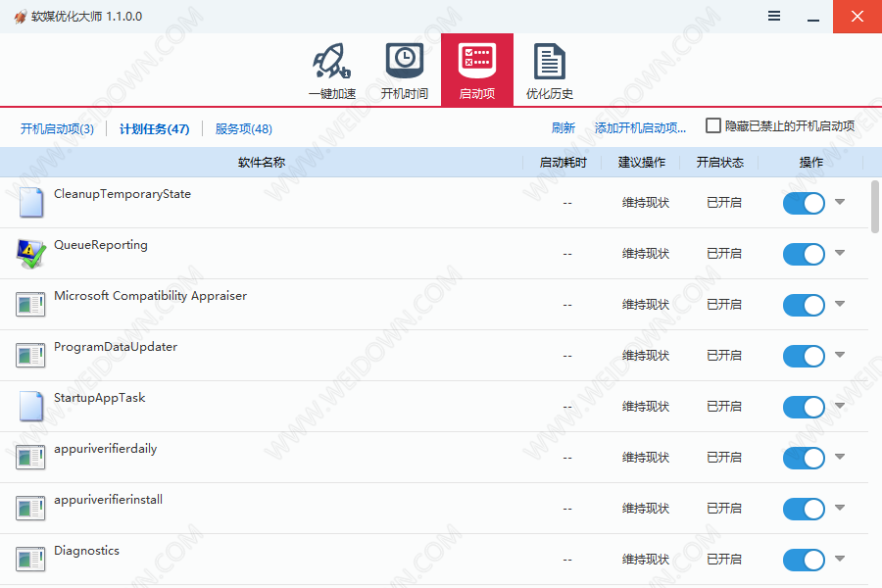Click the 刷新 refresh link

[x=563, y=127]
